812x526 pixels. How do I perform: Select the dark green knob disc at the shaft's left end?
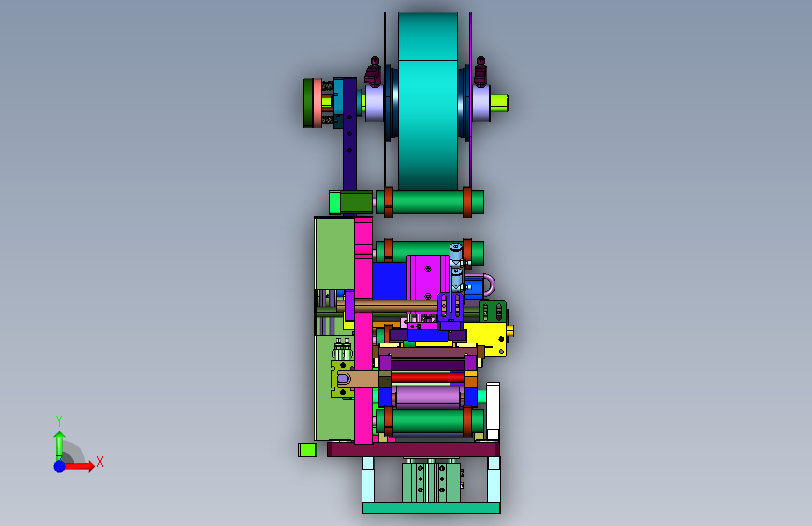point(308,103)
